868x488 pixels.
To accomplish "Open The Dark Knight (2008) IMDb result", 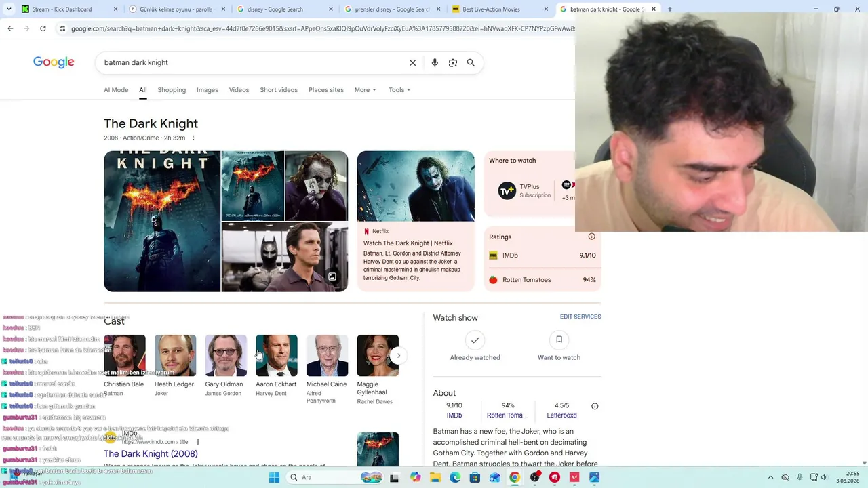I will click(151, 454).
